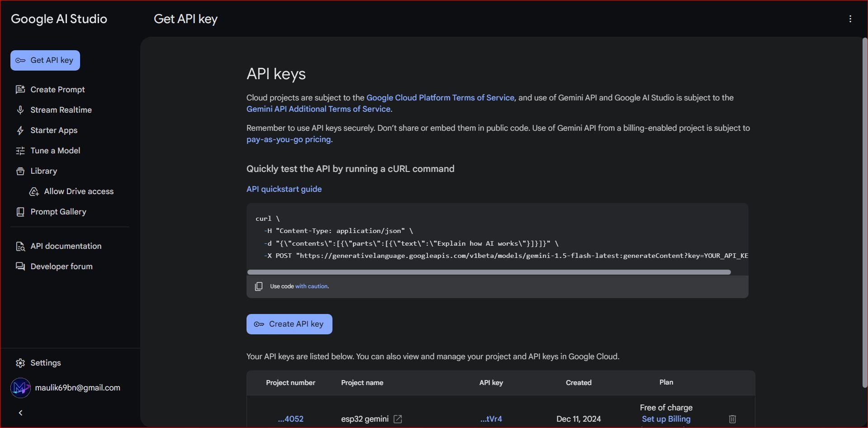Open the 'with caution' link

(x=311, y=286)
